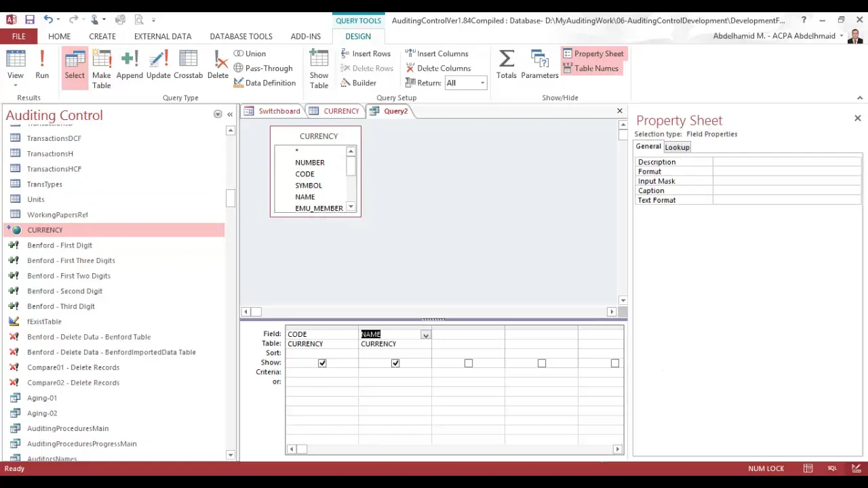Select SYMBOL field in CURRENCY table box
Viewport: 868px width, 488px height.
click(x=309, y=185)
